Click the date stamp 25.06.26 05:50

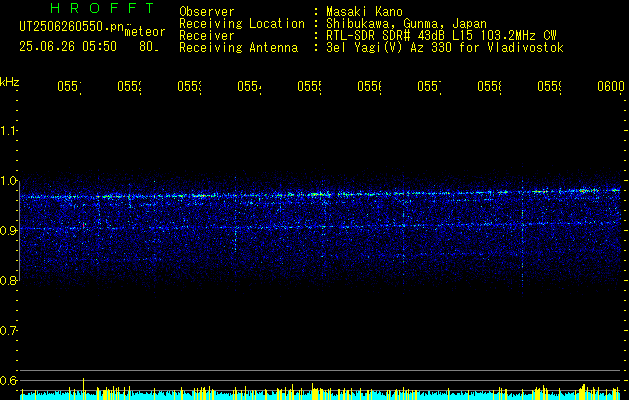tap(68, 47)
